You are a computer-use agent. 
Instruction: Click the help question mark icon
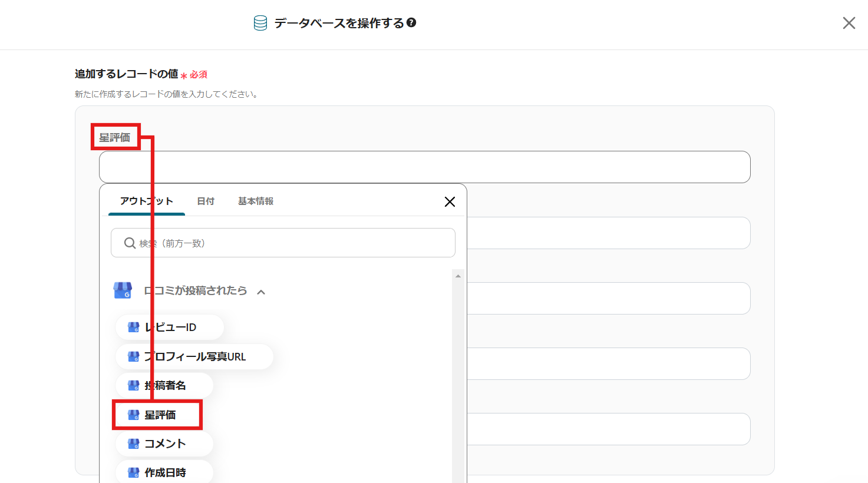point(411,23)
